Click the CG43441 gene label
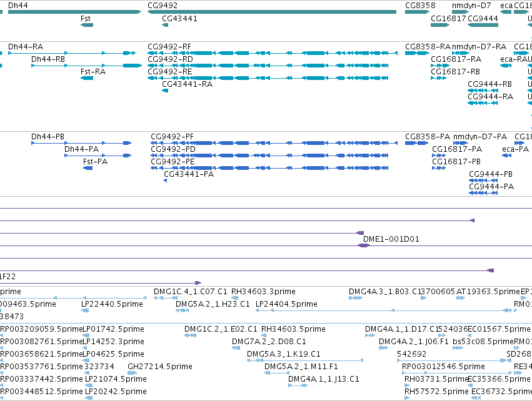This screenshot has width=532, height=401. 179,19
